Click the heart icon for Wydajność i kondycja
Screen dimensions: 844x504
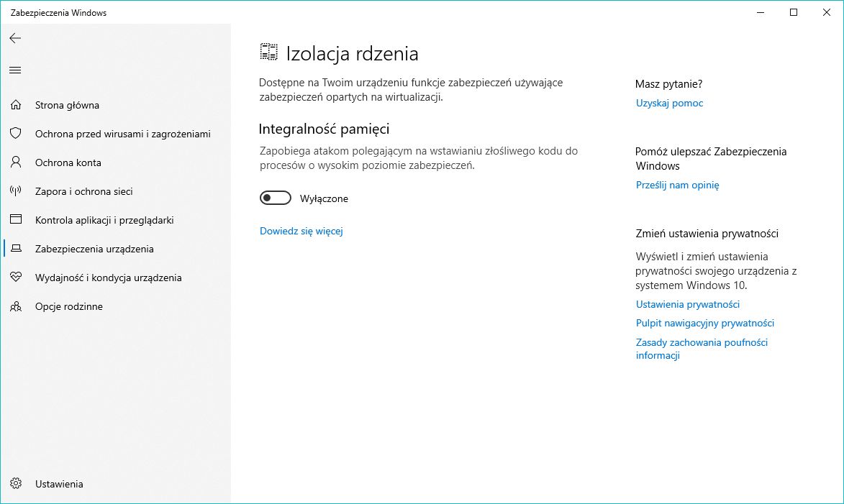[16, 277]
